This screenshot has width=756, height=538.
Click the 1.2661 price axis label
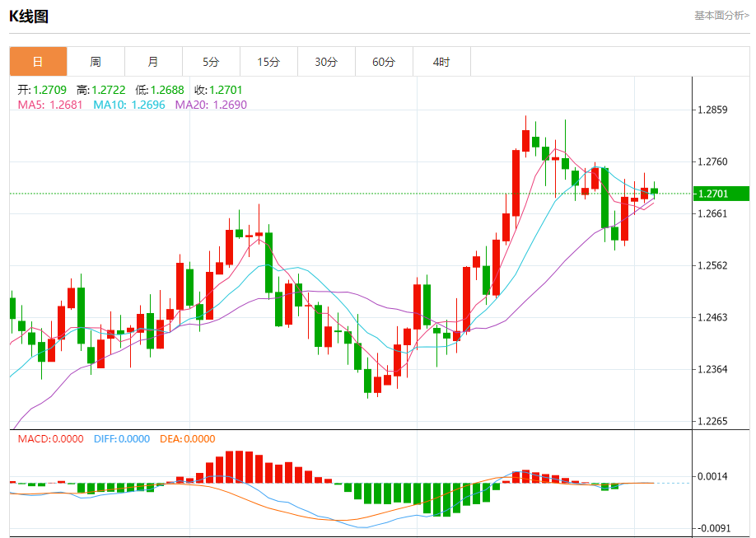[712, 213]
